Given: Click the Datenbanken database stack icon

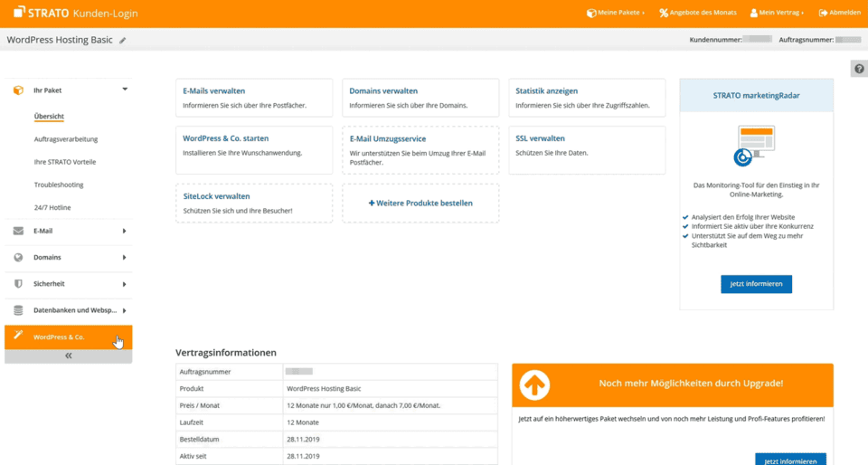Looking at the screenshot, I should (x=18, y=310).
